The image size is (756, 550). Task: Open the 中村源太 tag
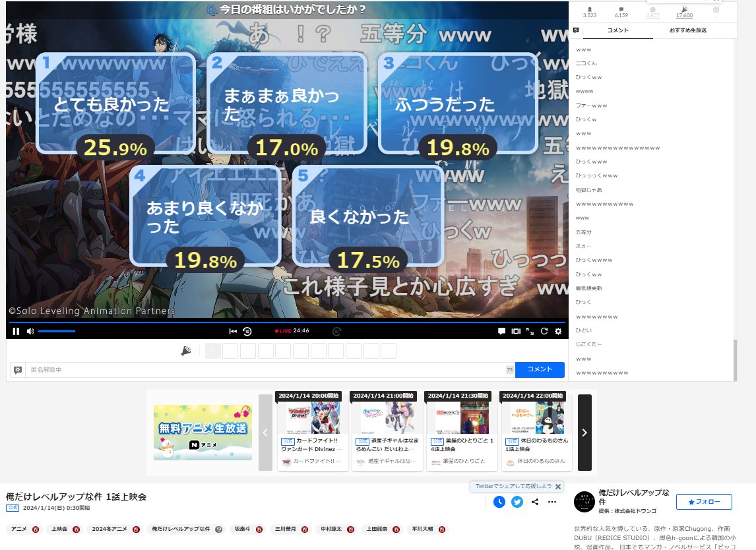tap(331, 530)
